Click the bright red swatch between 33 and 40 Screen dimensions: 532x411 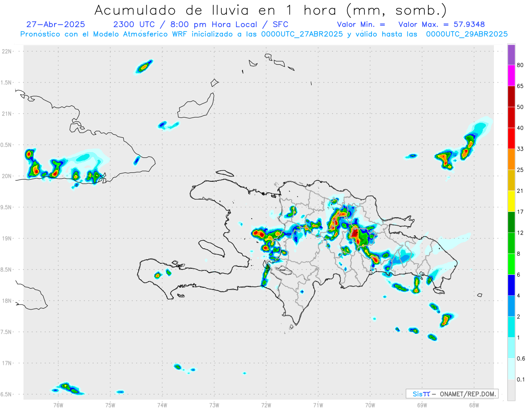click(511, 138)
